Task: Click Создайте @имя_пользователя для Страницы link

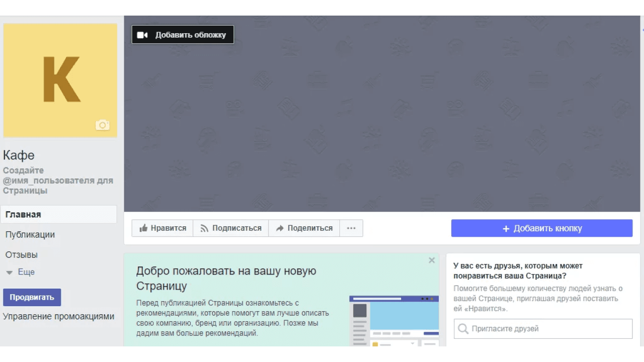Action: coord(58,180)
